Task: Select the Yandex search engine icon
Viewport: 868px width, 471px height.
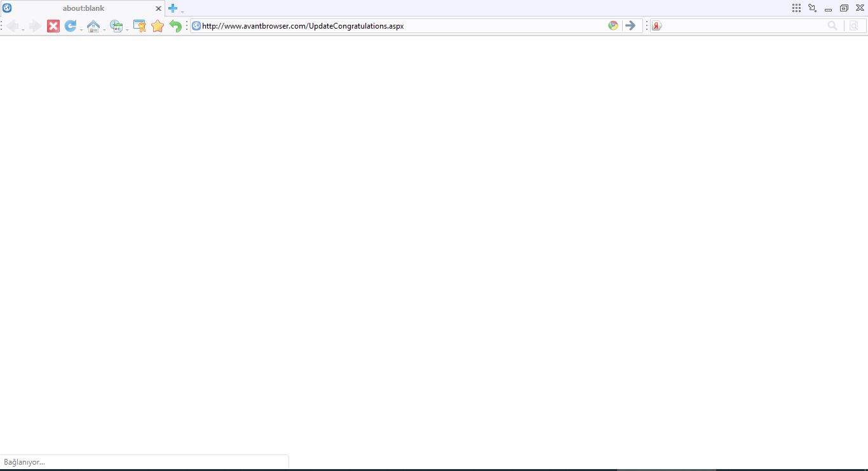Action: click(657, 26)
